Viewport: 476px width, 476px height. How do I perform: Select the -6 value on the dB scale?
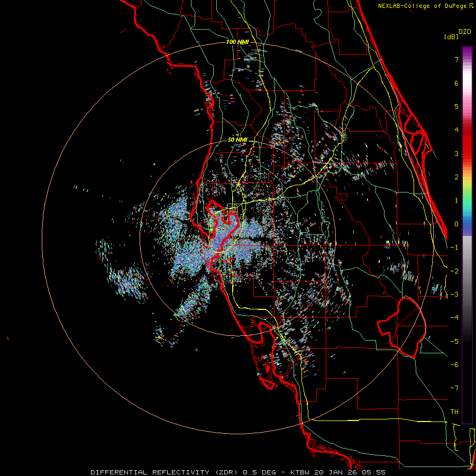pyautogui.click(x=454, y=365)
